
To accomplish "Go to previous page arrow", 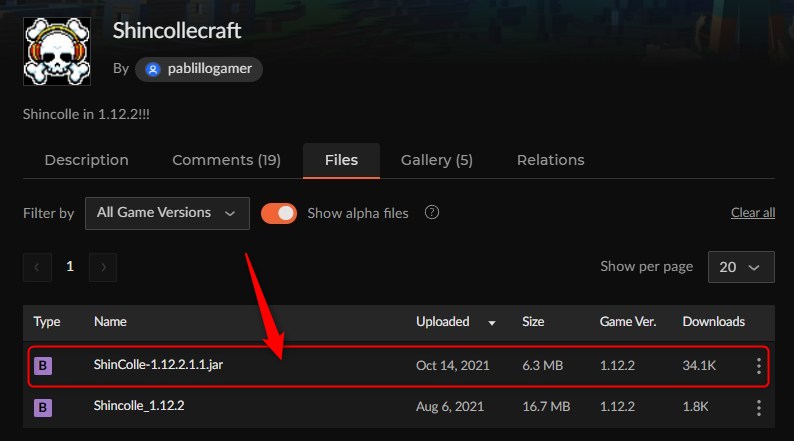I will point(37,267).
